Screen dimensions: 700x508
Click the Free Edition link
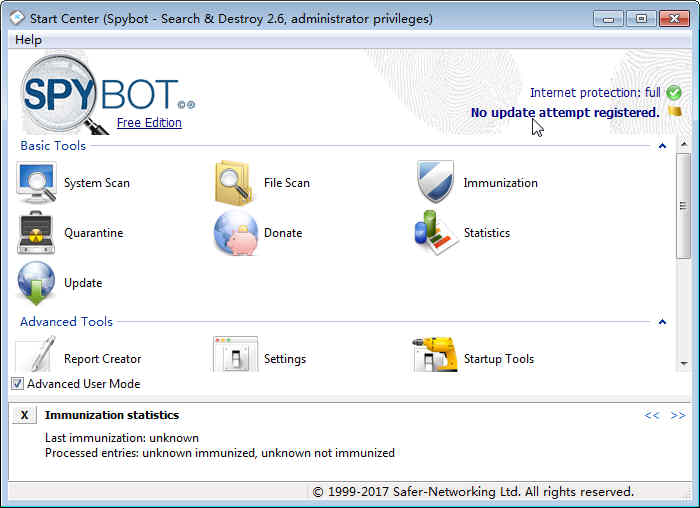[x=149, y=123]
